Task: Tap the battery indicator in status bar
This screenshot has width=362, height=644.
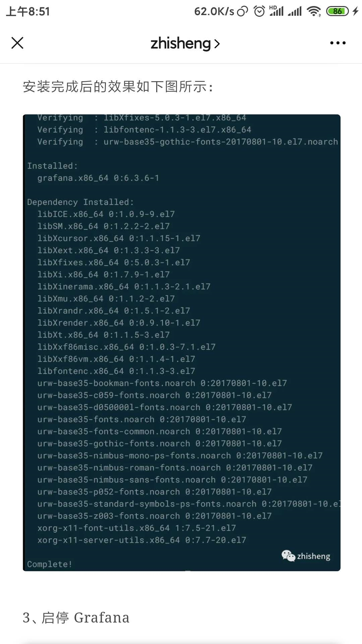Action: click(337, 11)
